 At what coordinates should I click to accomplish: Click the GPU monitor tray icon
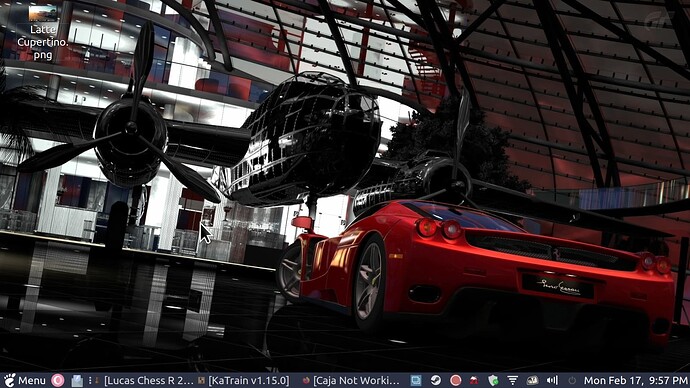[x=532, y=380]
